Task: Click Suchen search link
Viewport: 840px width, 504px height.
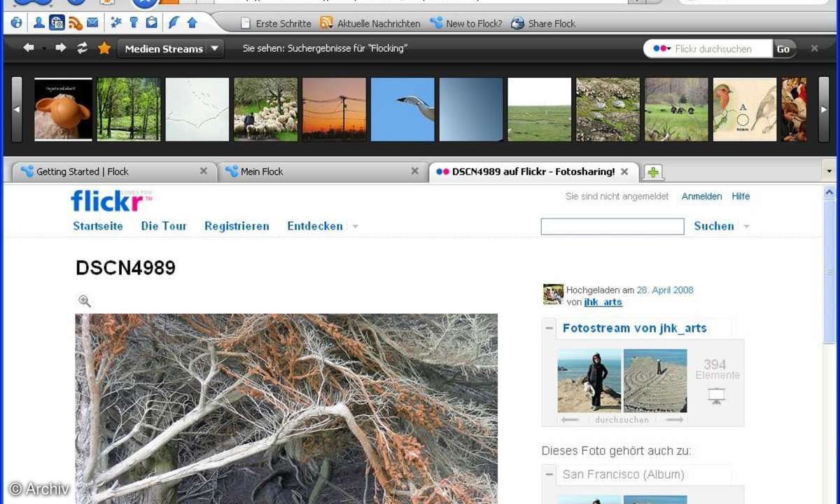Action: pos(714,226)
